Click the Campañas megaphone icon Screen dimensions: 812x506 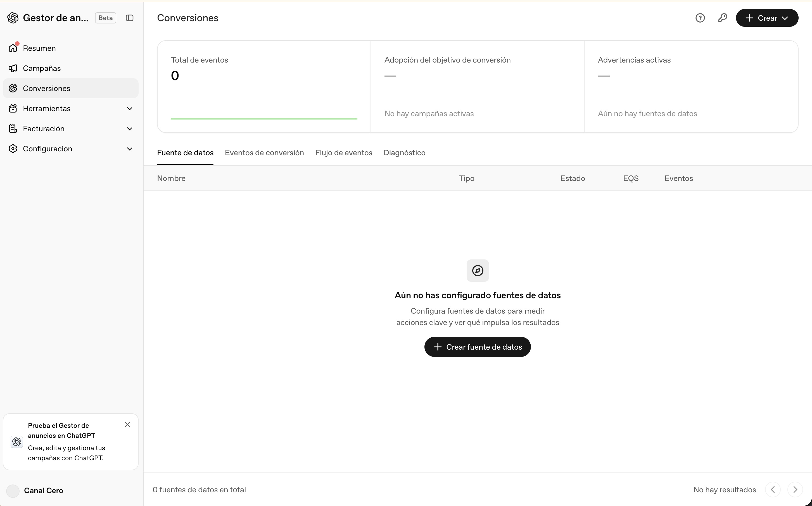[x=13, y=68]
